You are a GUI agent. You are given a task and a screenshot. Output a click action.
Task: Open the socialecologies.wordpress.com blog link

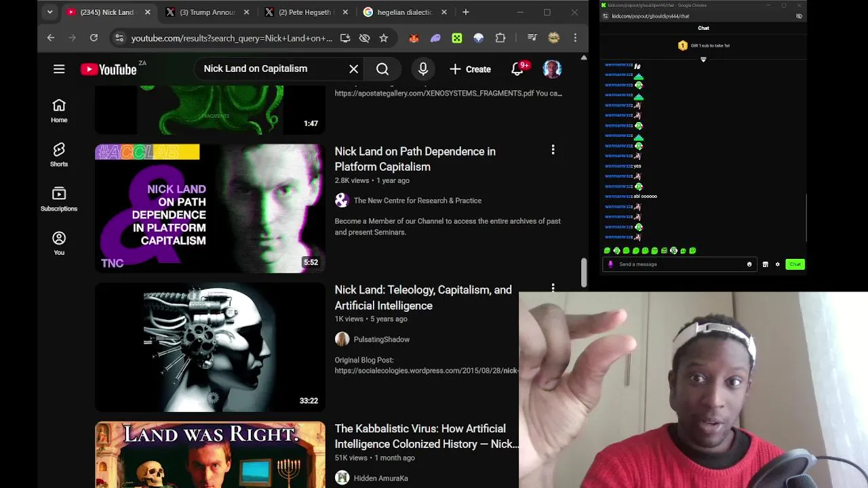tap(427, 371)
